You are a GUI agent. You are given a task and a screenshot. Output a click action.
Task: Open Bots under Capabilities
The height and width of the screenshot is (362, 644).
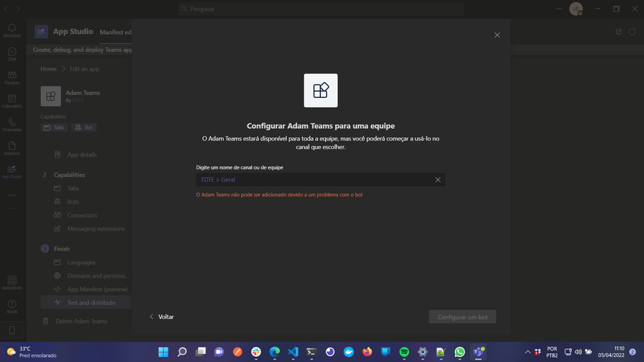pos(73,202)
